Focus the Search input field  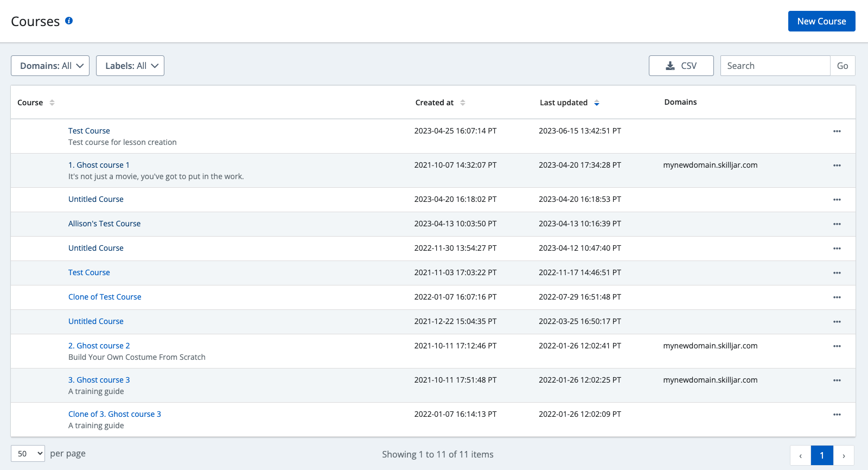click(x=775, y=66)
